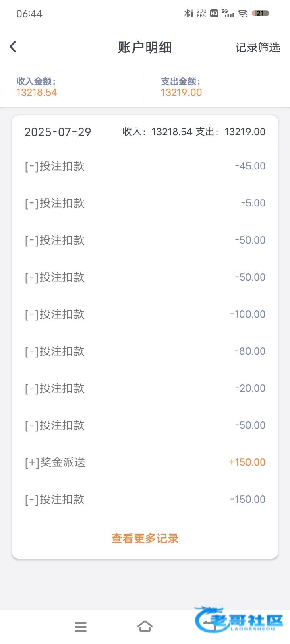This screenshot has height=644, width=290.
Task: Tap the Bluetooth status icon
Action: pos(188,13)
